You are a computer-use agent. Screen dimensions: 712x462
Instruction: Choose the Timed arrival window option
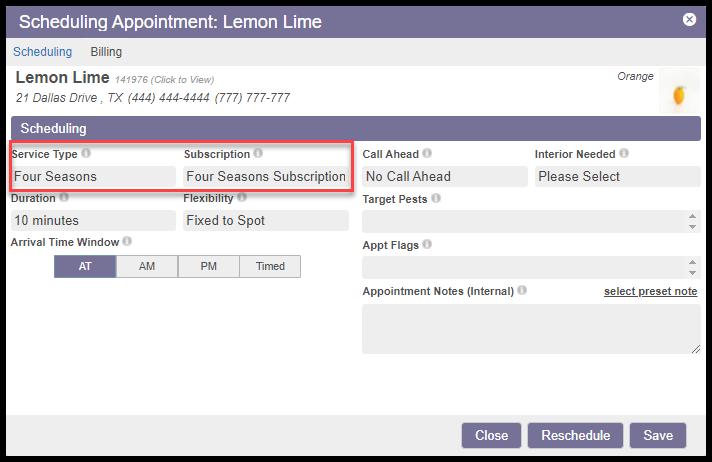[270, 266]
